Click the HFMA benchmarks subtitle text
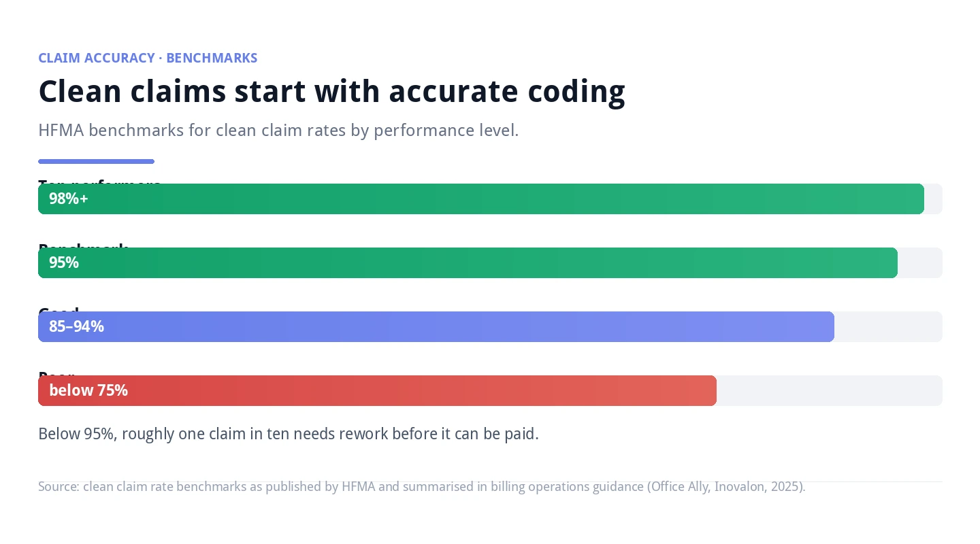Viewport: 980px width, 544px height. coord(278,131)
